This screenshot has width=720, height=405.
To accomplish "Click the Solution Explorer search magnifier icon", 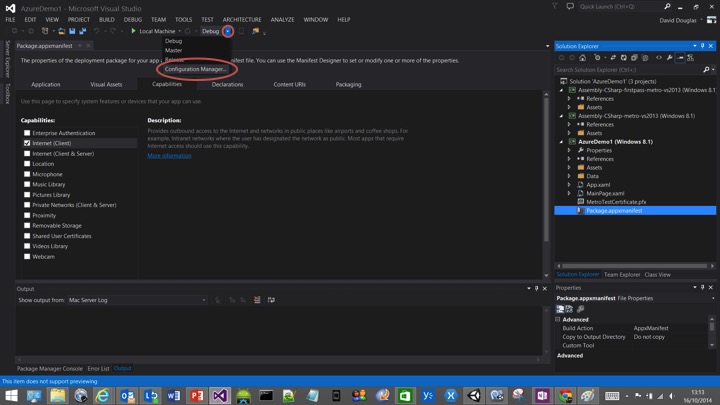I will coord(706,69).
